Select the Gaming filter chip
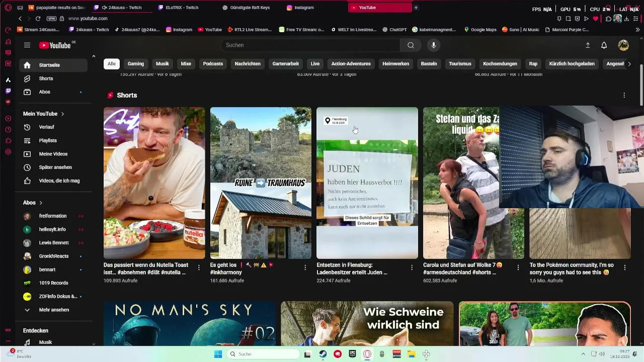 click(136, 64)
